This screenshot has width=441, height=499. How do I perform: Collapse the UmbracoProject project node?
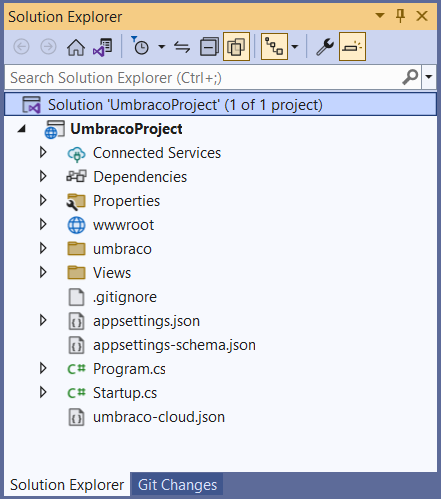(22, 129)
